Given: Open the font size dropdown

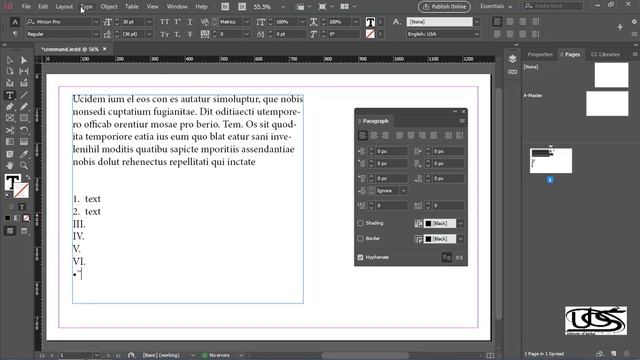Looking at the screenshot, I should click(x=149, y=22).
